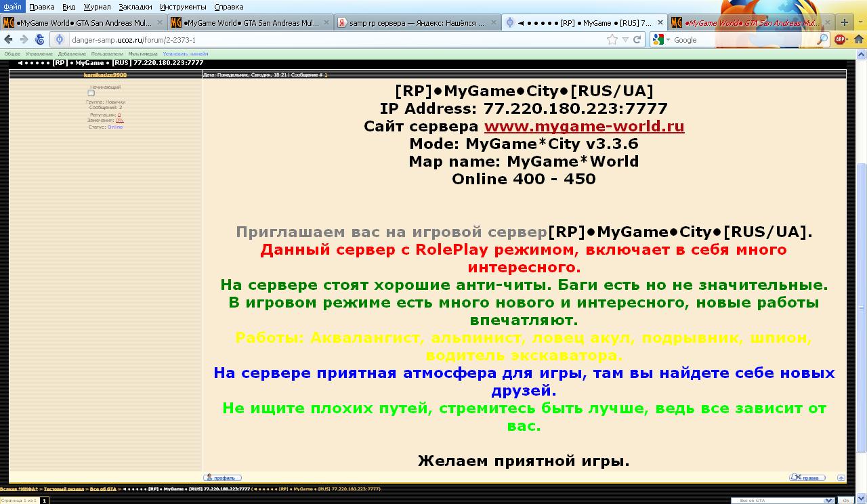Viewport: 867px width, 504px height.
Task: Open the Инструменты menu
Action: coord(184,7)
